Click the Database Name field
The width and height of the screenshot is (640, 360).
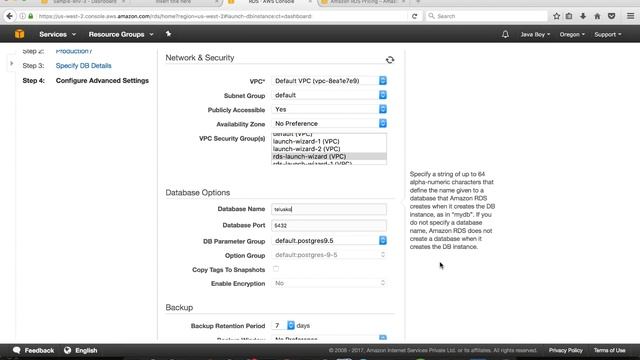click(x=329, y=209)
